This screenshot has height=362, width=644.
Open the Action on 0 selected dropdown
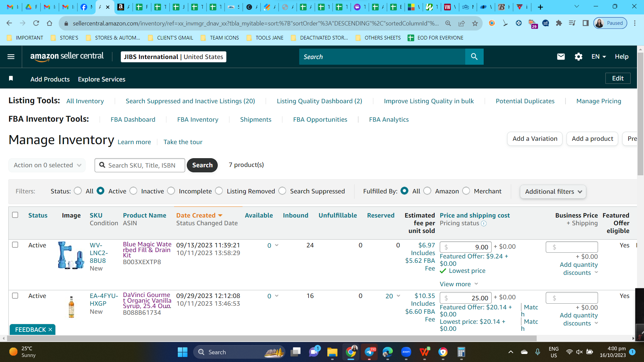[47, 165]
